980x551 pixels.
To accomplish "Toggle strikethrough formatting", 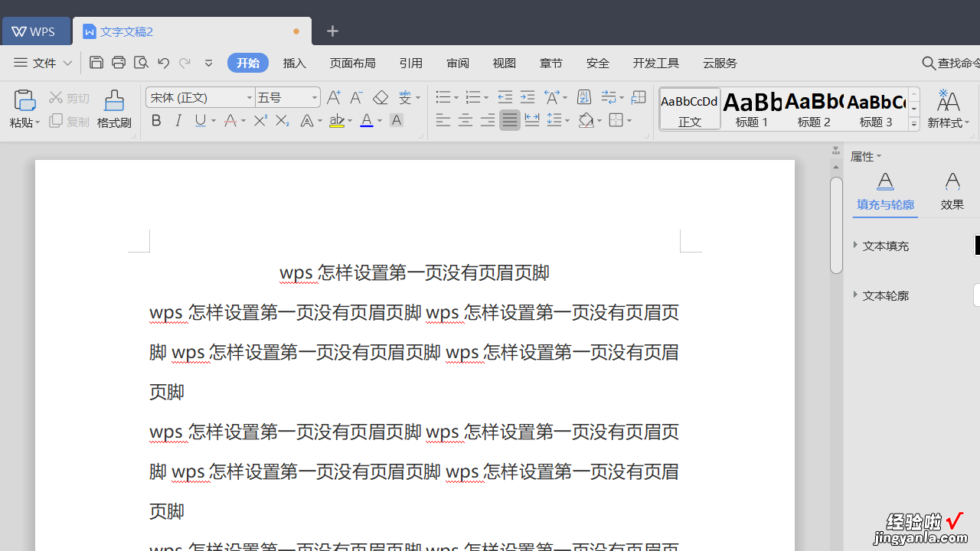I will [230, 120].
